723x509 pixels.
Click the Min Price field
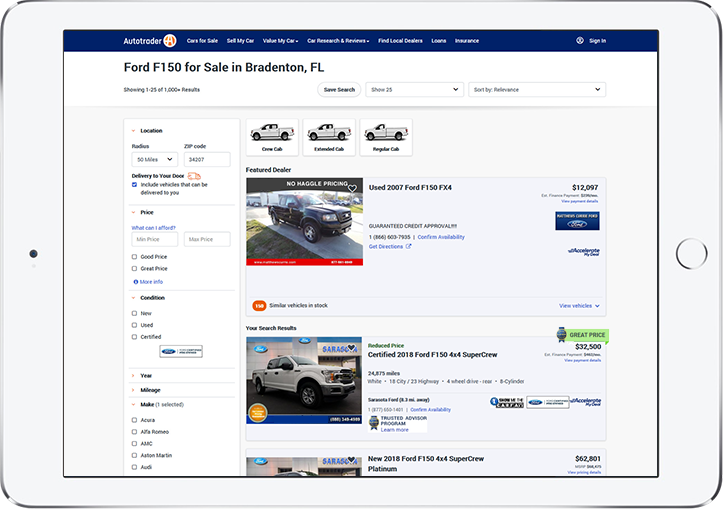click(x=154, y=239)
